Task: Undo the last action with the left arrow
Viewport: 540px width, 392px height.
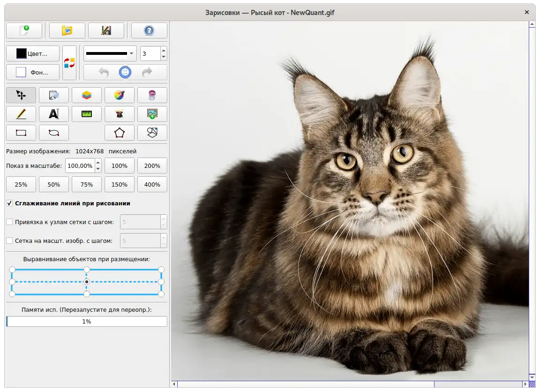Action: pyautogui.click(x=103, y=72)
